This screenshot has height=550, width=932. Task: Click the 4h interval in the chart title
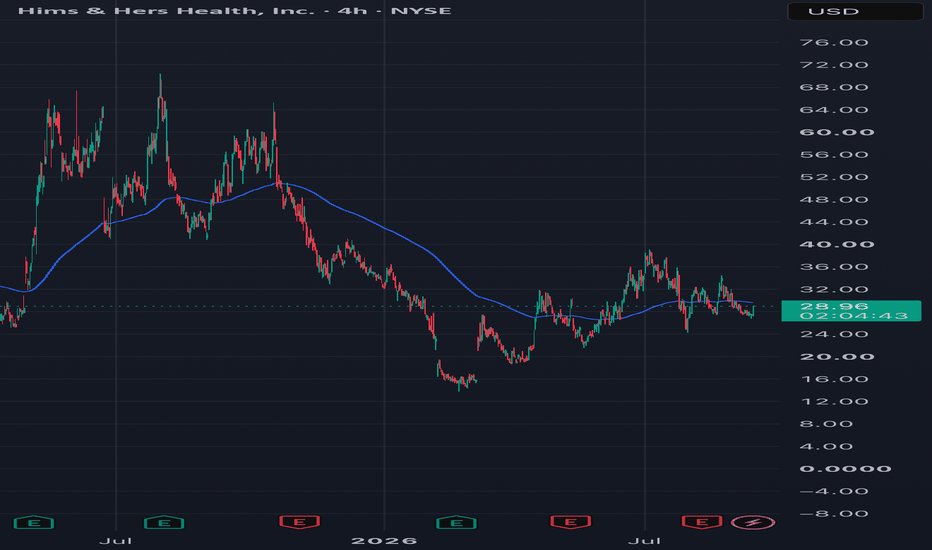click(352, 11)
